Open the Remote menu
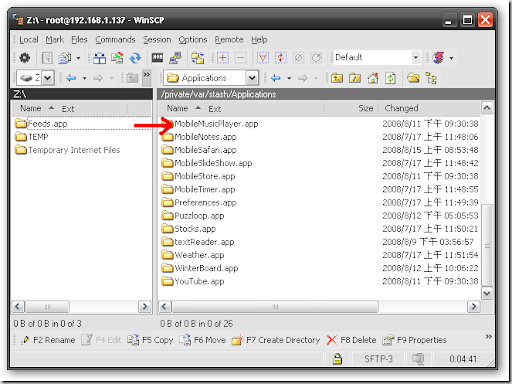Image resolution: width=512 pixels, height=384 pixels. [x=229, y=40]
